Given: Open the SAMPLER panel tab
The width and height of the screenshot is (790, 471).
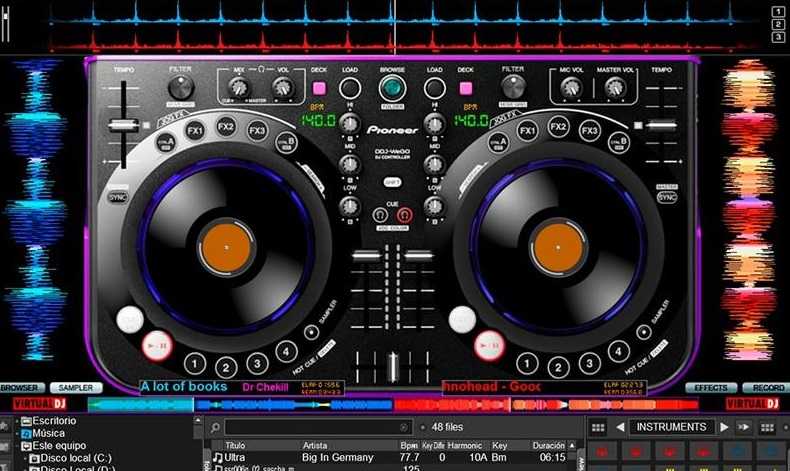Looking at the screenshot, I should [76, 388].
